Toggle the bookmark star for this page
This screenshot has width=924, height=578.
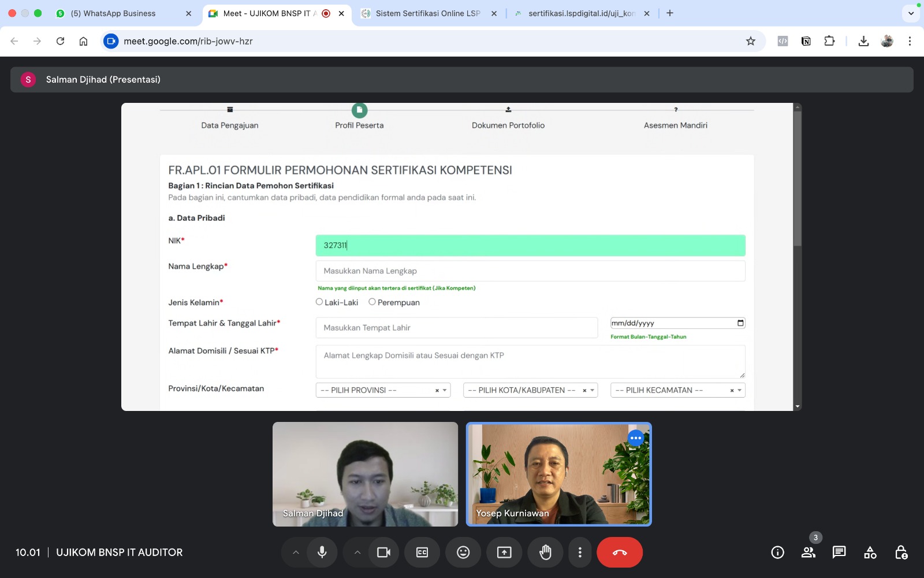coord(750,41)
